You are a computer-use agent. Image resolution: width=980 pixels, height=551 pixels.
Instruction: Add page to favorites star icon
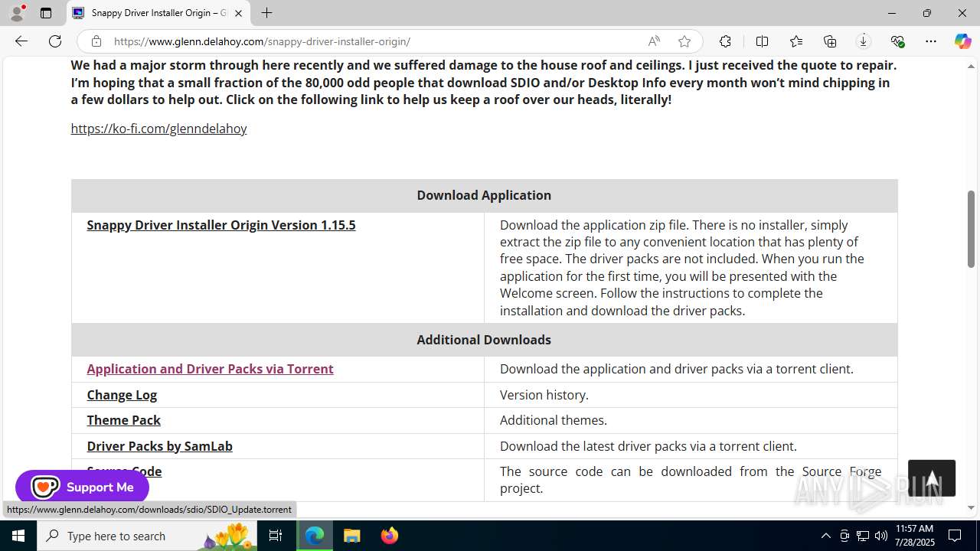pyautogui.click(x=684, y=41)
